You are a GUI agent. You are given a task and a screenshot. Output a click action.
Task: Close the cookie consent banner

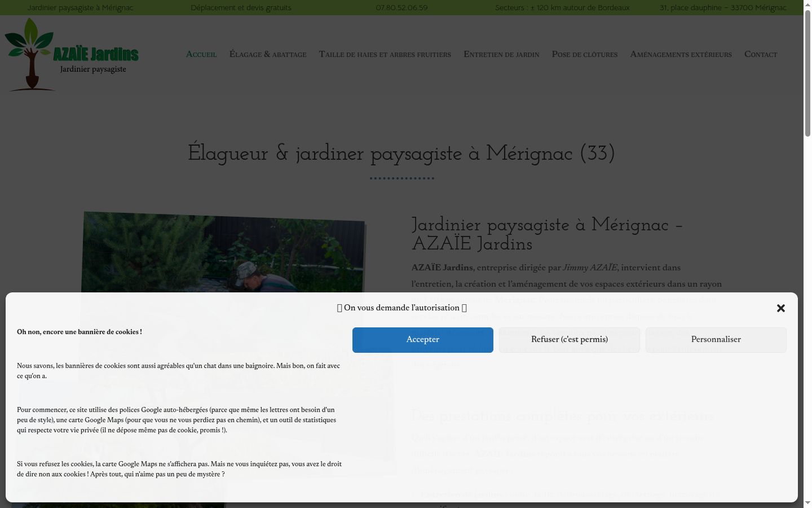[x=780, y=308]
